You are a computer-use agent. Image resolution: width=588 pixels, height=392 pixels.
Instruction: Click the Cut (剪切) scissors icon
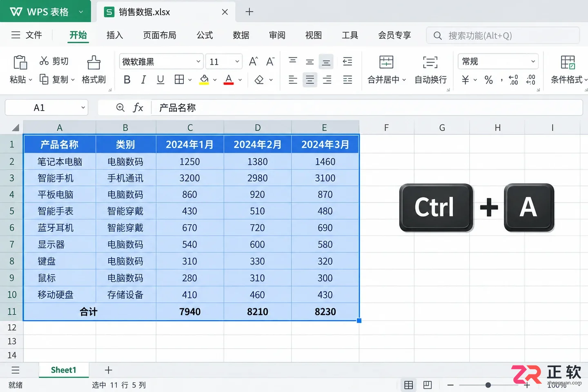[x=44, y=61]
